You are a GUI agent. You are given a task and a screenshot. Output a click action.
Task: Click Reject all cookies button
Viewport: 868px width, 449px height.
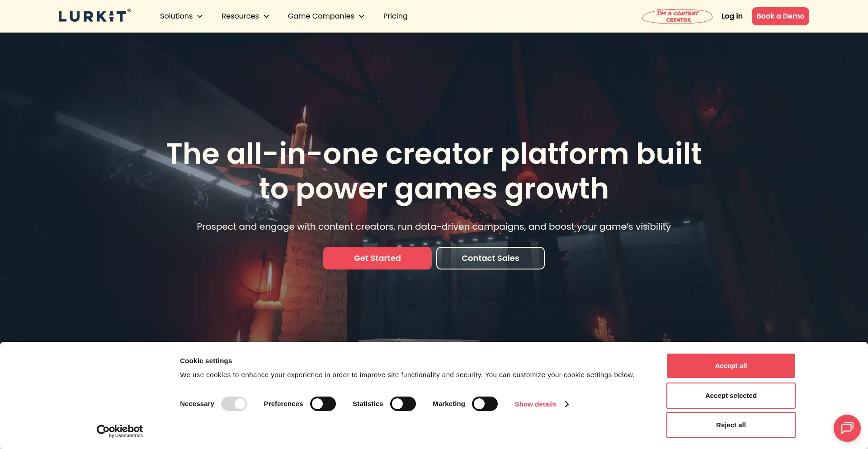coord(731,425)
